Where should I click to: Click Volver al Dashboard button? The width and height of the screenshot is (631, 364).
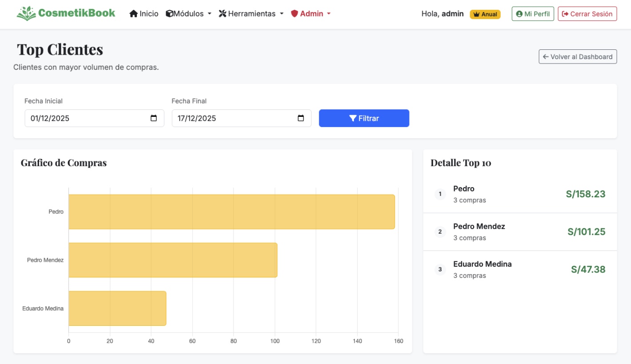point(578,56)
